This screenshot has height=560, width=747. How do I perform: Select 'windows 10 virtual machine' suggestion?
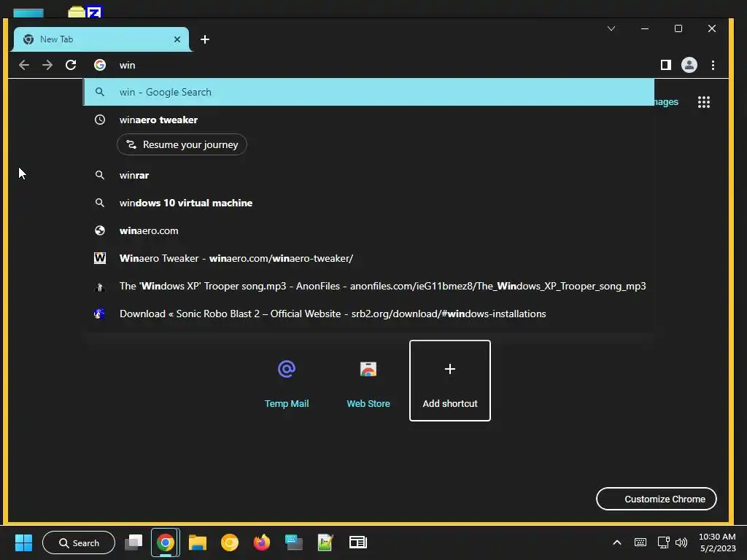click(x=368, y=203)
